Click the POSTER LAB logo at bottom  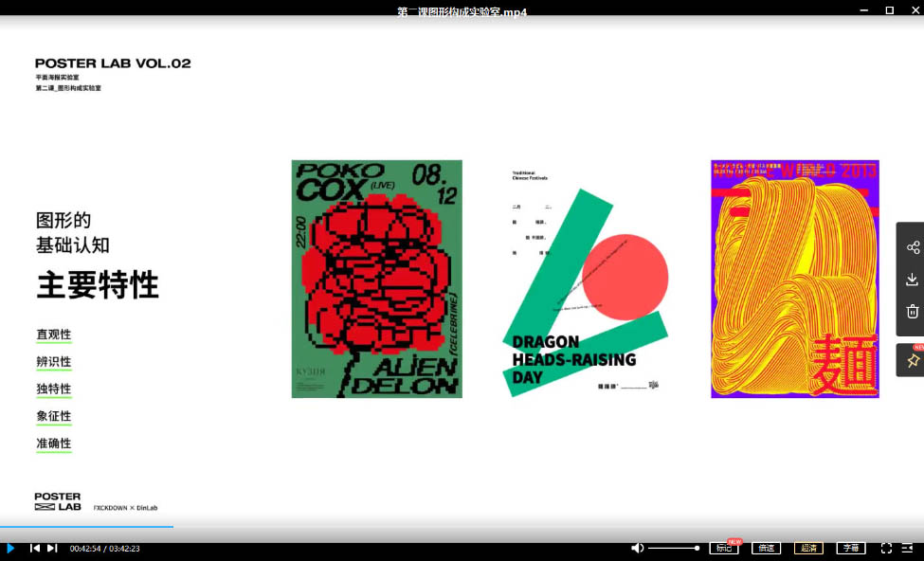coord(58,501)
